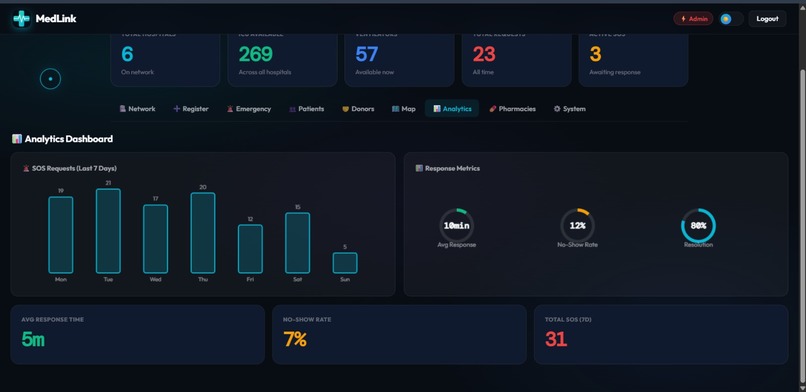Click the icon beside Response Metrics title
This screenshot has height=392, width=806.
tap(419, 168)
